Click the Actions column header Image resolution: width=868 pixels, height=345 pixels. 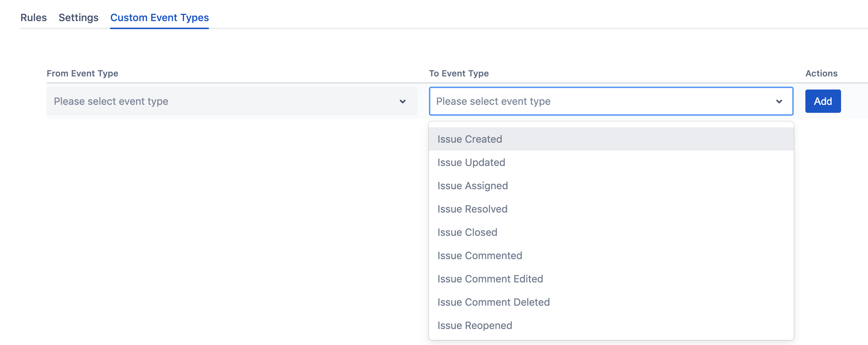(821, 73)
